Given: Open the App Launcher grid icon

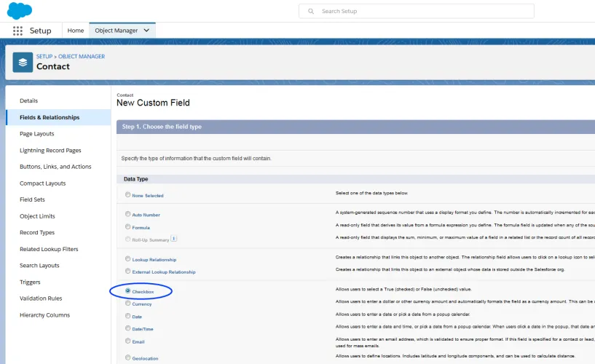Looking at the screenshot, I should pyautogui.click(x=17, y=31).
